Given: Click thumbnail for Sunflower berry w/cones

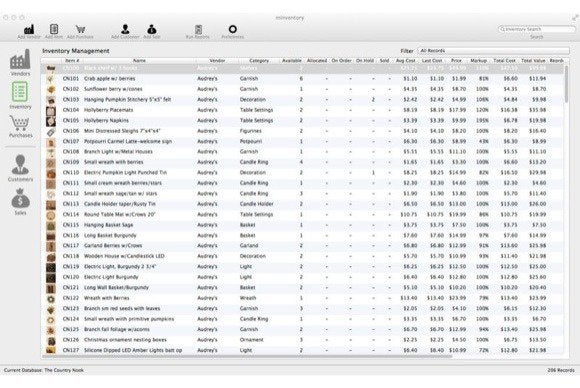Looking at the screenshot, I should (51, 89).
